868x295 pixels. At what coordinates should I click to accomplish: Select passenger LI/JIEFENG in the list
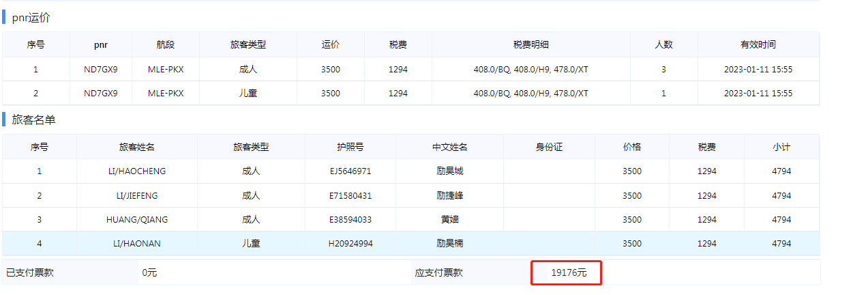(x=136, y=195)
